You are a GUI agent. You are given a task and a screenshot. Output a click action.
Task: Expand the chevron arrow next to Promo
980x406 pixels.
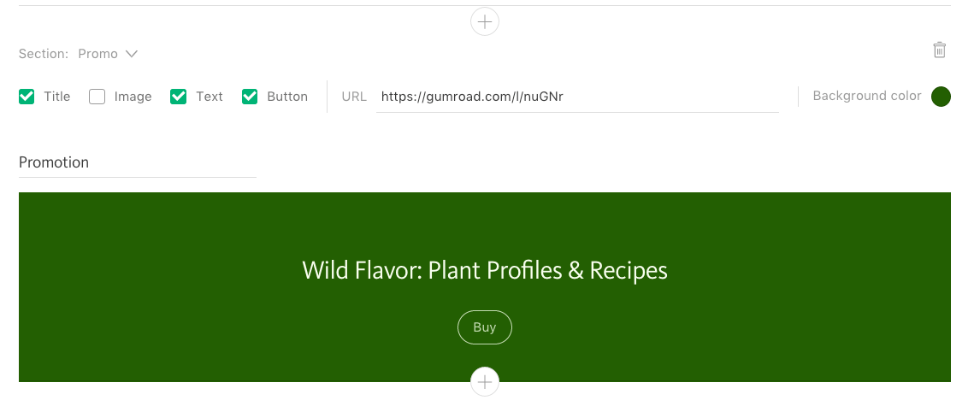131,54
